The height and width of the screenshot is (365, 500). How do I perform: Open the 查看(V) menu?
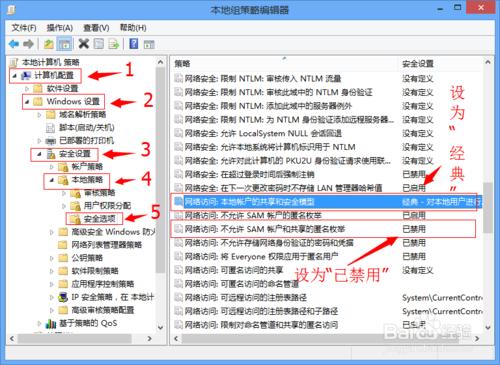point(96,28)
